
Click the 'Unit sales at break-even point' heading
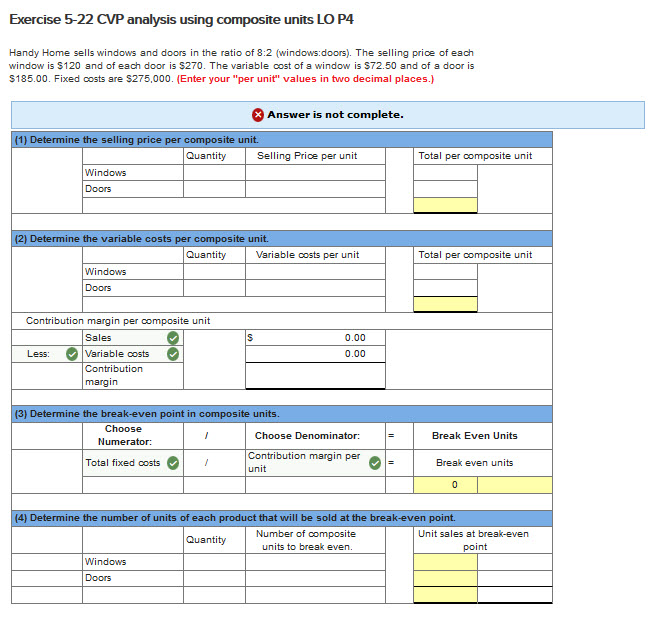[474, 540]
